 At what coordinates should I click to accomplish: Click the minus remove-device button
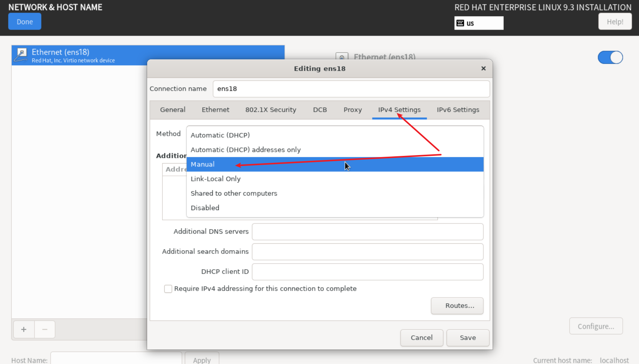click(x=45, y=329)
